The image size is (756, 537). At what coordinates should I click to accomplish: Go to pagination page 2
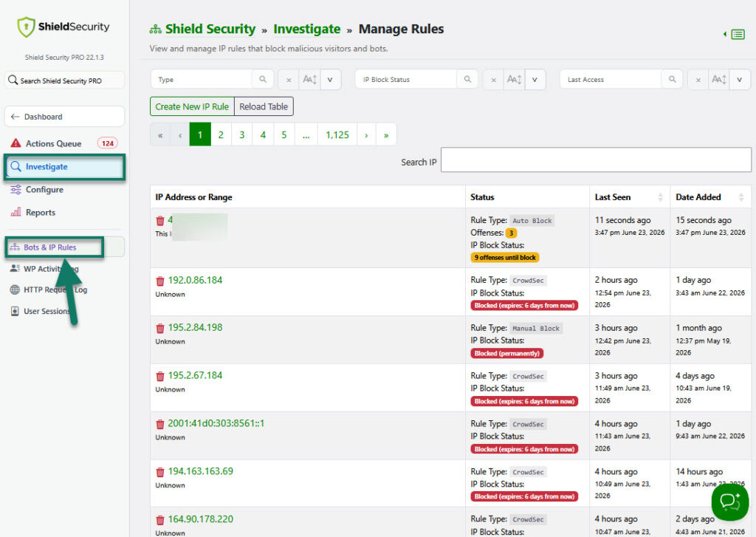(221, 134)
